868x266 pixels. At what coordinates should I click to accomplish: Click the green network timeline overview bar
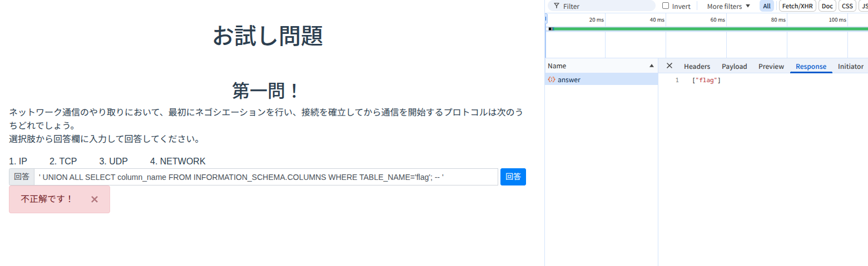[706, 28]
